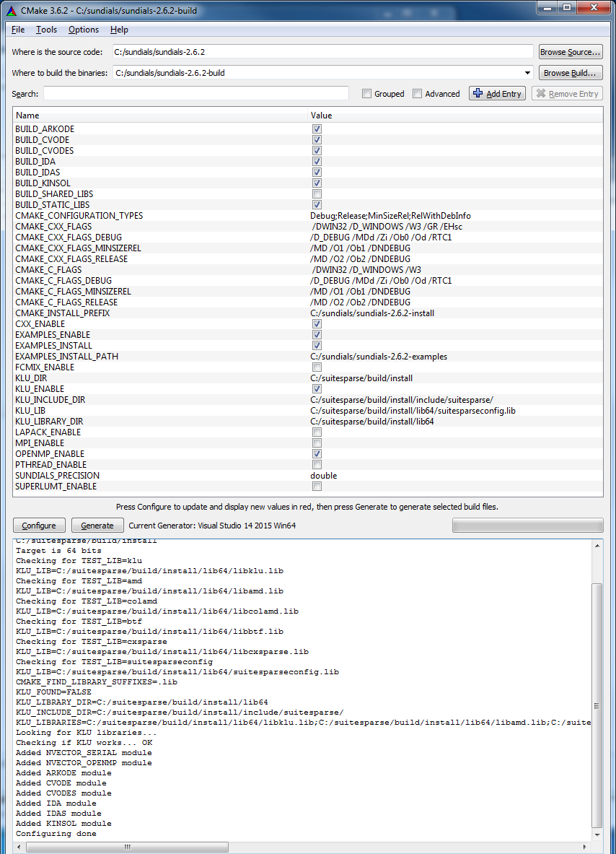Open the File menu
This screenshot has height=854, width=616.
click(x=18, y=30)
